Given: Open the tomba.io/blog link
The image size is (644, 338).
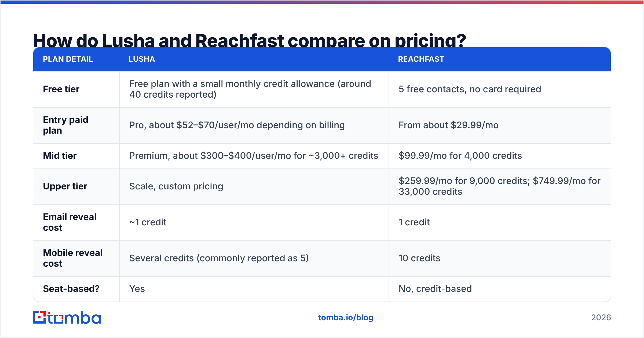Looking at the screenshot, I should (x=346, y=318).
